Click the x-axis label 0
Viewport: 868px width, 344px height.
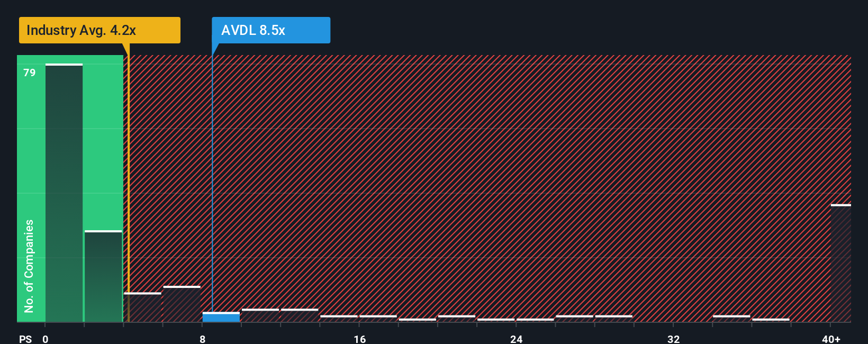point(46,339)
